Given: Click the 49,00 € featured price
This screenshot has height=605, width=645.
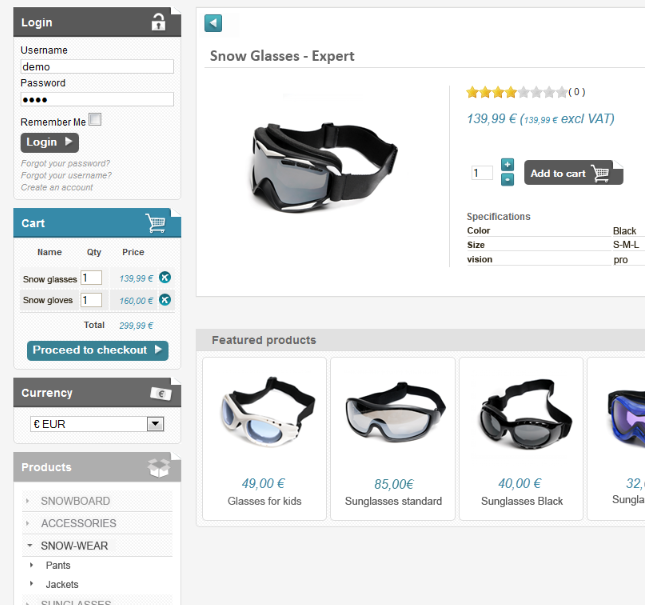Looking at the screenshot, I should click(263, 483).
